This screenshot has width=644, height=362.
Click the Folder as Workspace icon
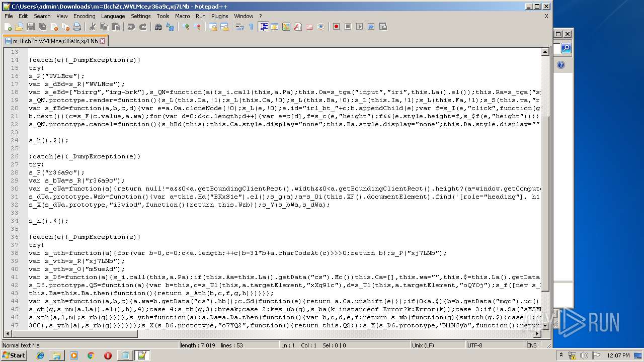pos(309,27)
